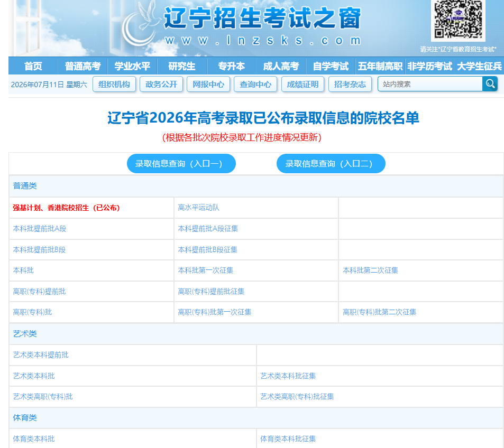504x448 pixels.
Task: Open the 高职(专科)批 link
Action: pos(32,312)
